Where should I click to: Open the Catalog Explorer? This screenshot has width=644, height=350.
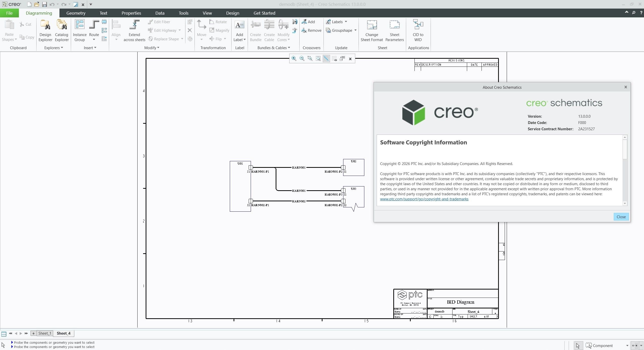point(62,30)
